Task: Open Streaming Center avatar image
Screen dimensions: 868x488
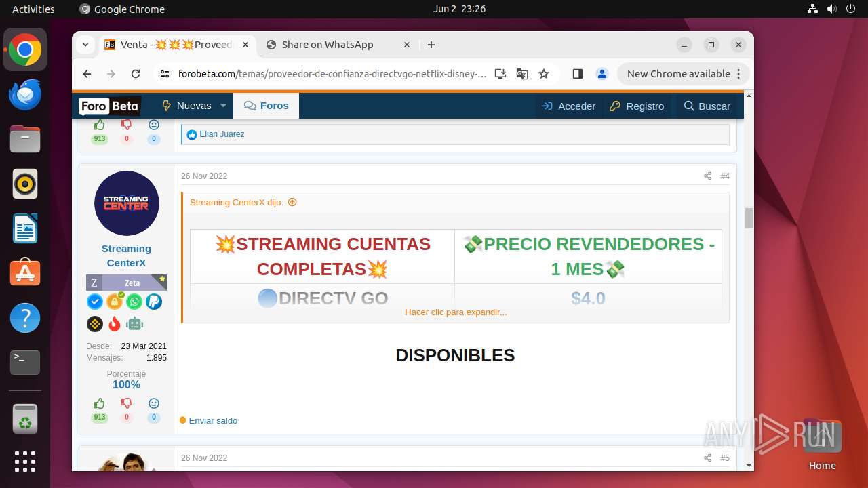Action: coord(127,203)
